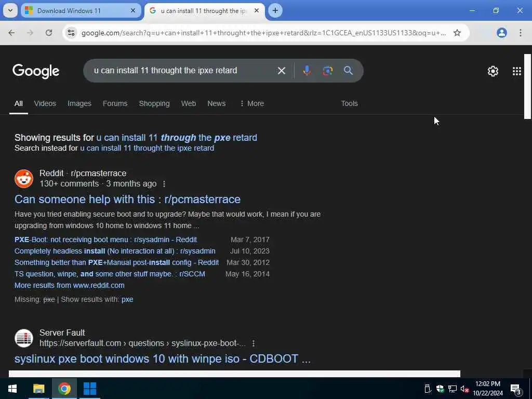Switch to the Shopping results tab

point(154,103)
